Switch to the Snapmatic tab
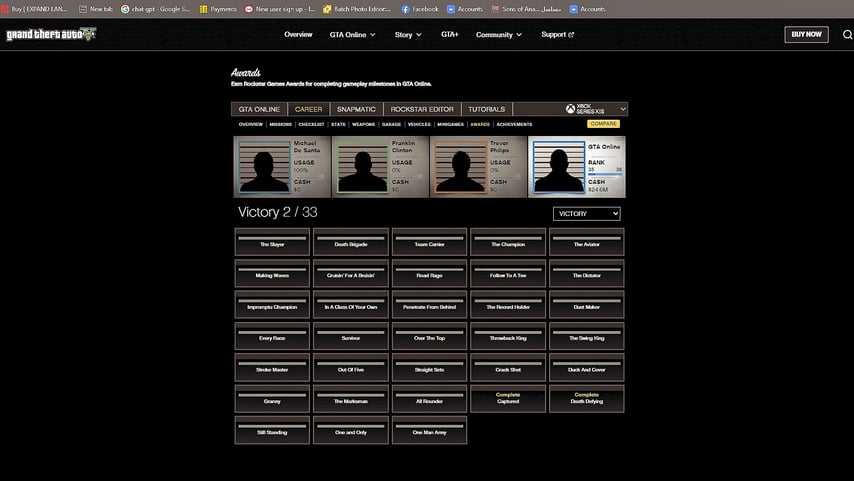Viewport: 854px width, 481px height. 356,109
